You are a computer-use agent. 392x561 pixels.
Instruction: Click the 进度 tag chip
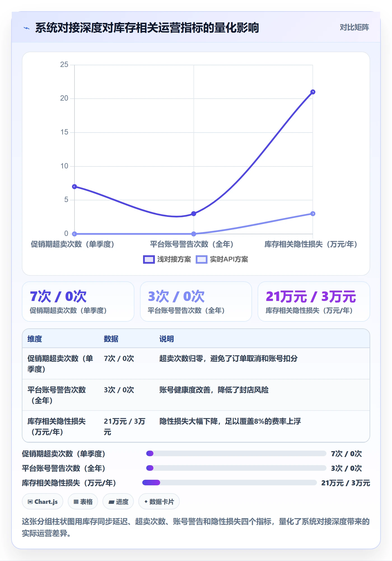pos(118,502)
